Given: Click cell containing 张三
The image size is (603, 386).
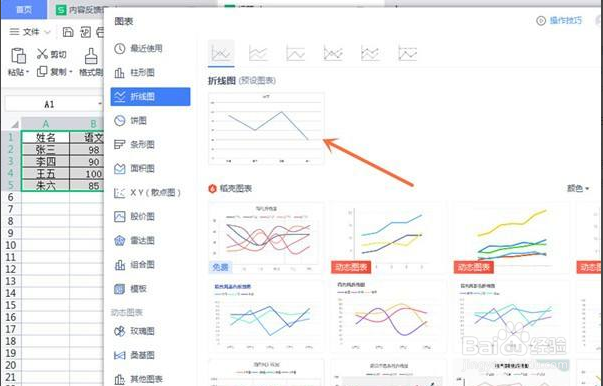Looking at the screenshot, I should point(45,150).
